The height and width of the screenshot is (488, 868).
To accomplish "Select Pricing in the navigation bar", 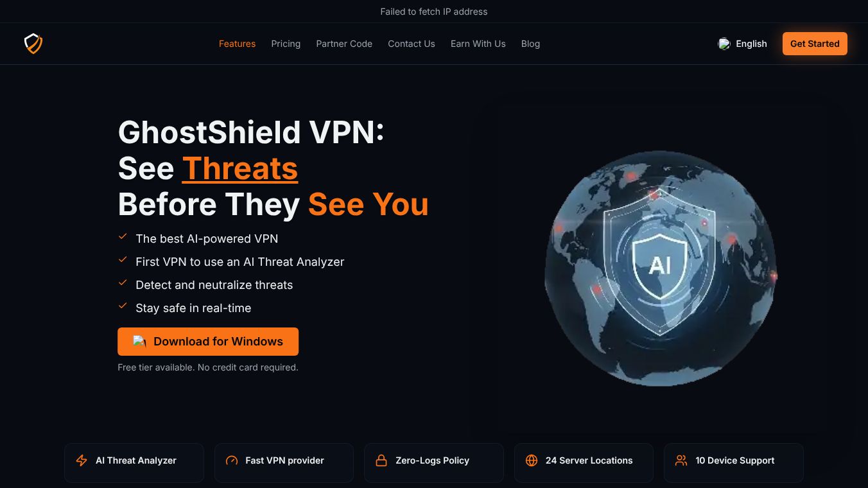I will click(x=286, y=44).
